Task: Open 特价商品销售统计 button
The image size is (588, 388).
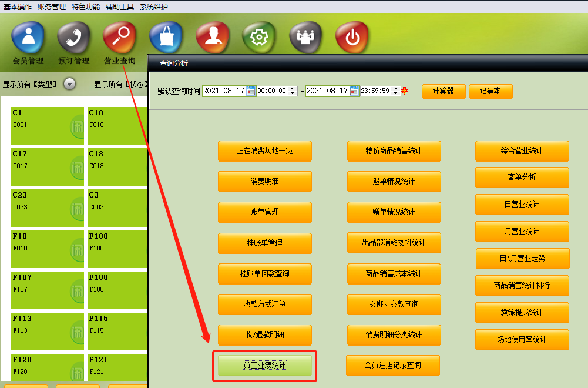Action: coord(394,151)
